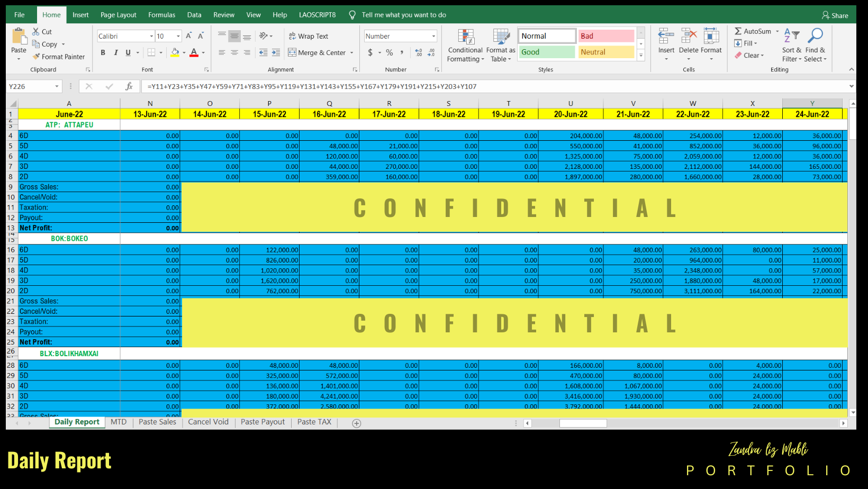Switch to the Formulas tab
This screenshot has width=868, height=489.
point(162,15)
